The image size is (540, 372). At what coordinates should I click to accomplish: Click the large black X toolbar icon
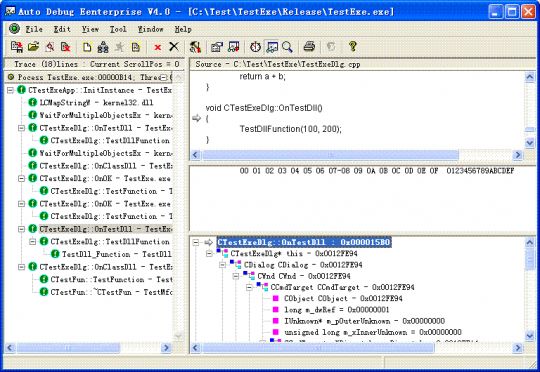(174, 46)
